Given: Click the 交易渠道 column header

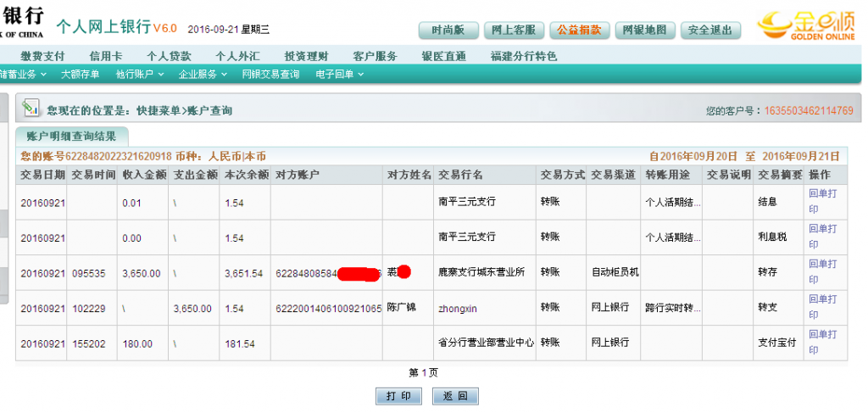Looking at the screenshot, I should click(x=614, y=175).
